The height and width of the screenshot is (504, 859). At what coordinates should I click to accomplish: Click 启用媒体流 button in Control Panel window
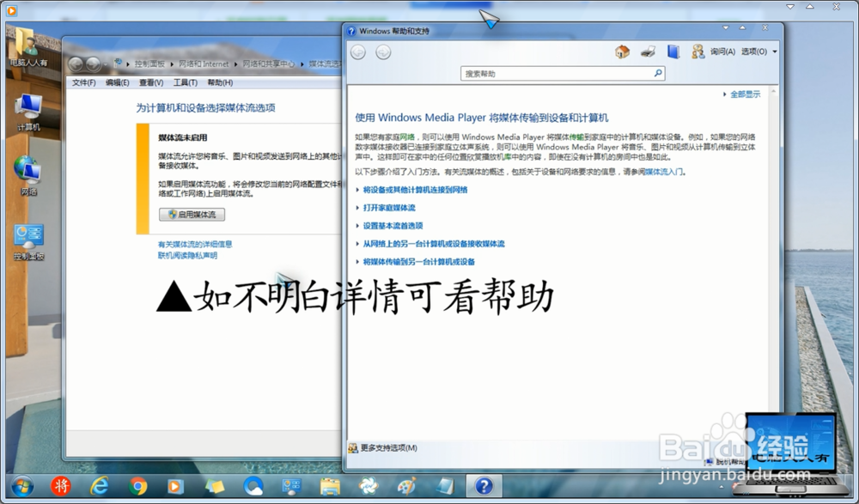(192, 215)
